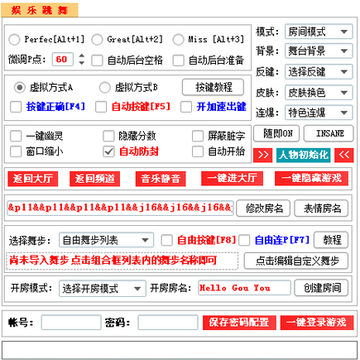Click the 帐号 input field

[x=71, y=322]
